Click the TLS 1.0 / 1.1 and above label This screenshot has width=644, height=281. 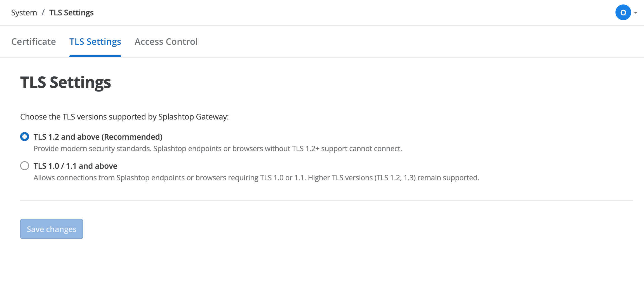pos(75,166)
